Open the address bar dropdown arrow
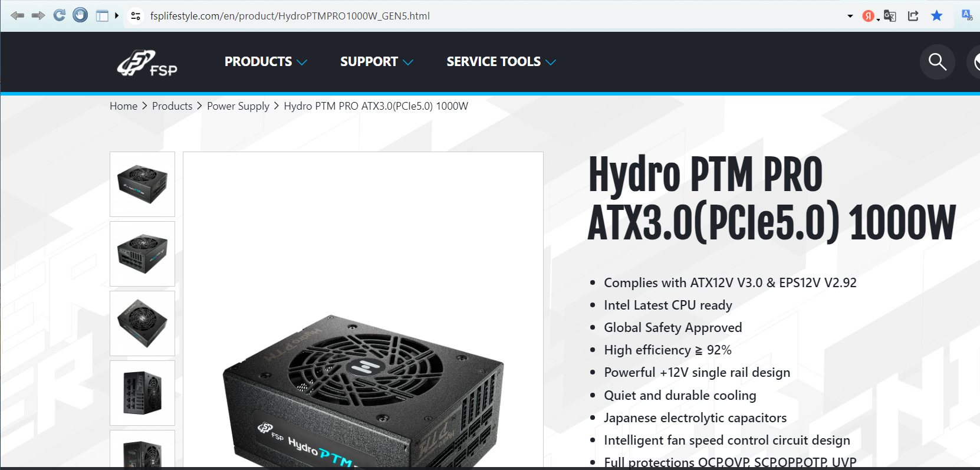Image resolution: width=980 pixels, height=470 pixels. coord(850,16)
